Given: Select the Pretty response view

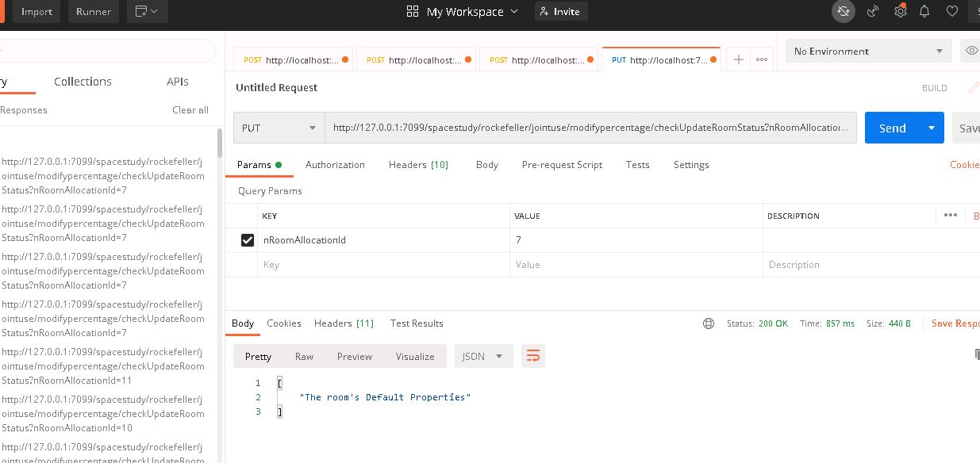Looking at the screenshot, I should point(258,356).
